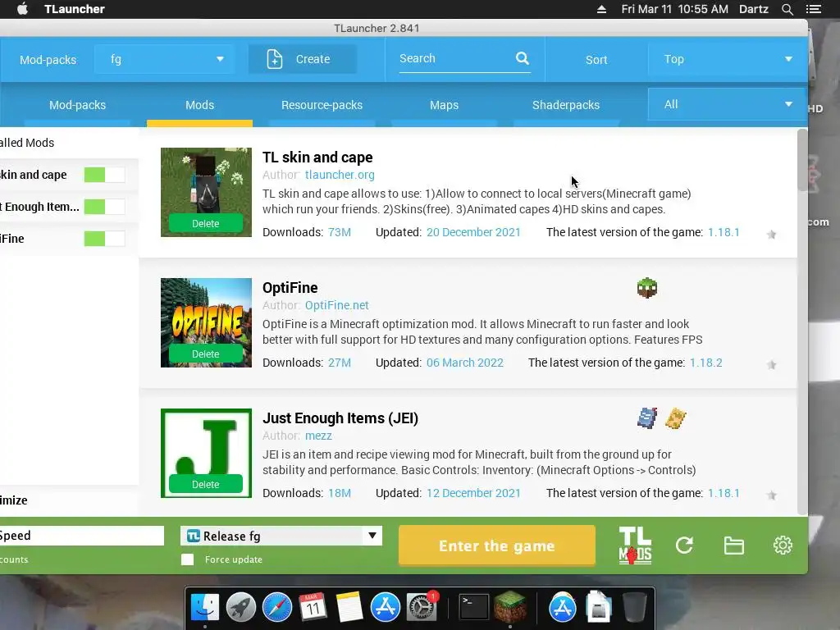Click the yellow map icon on JEI
Viewport: 840px width, 630px height.
pyautogui.click(x=676, y=418)
